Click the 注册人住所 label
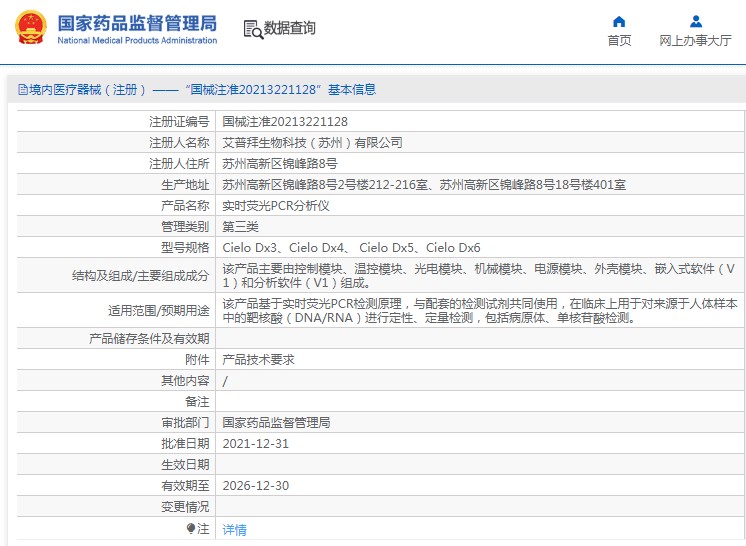 179,164
